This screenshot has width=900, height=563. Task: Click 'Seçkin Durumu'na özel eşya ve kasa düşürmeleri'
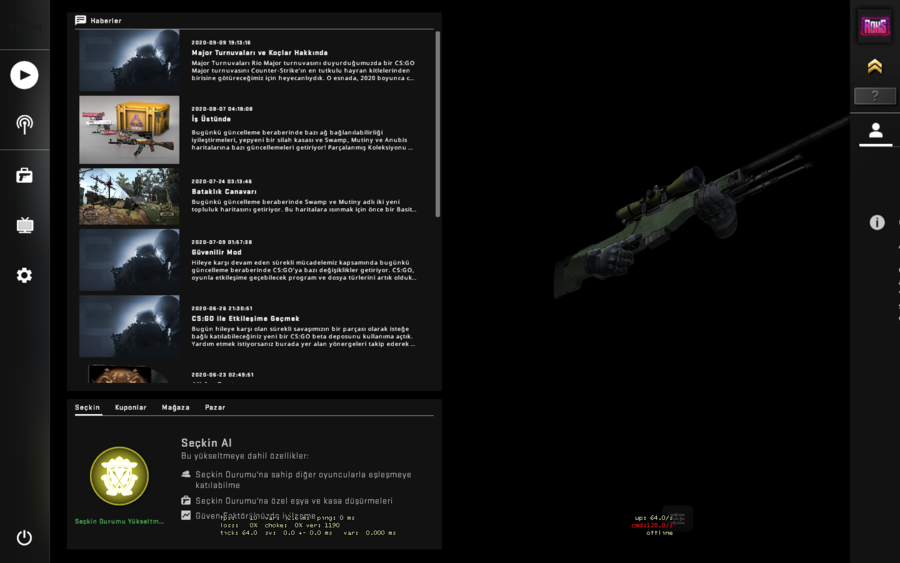(294, 501)
